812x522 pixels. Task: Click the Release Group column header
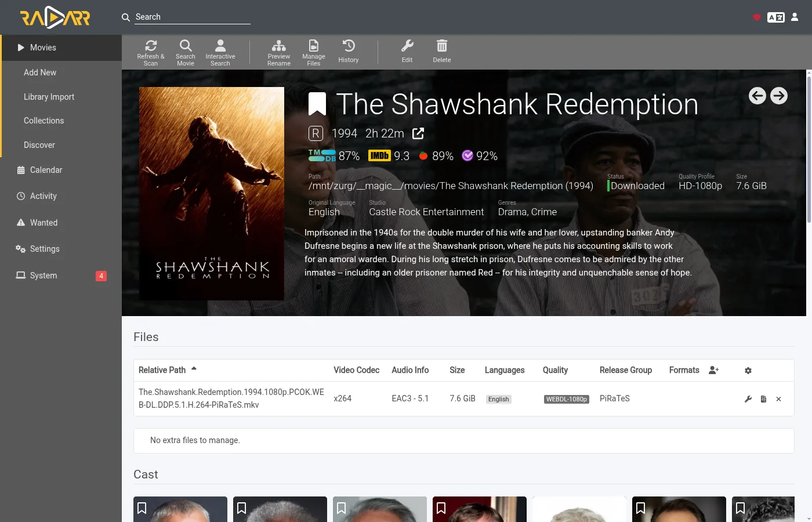point(626,370)
